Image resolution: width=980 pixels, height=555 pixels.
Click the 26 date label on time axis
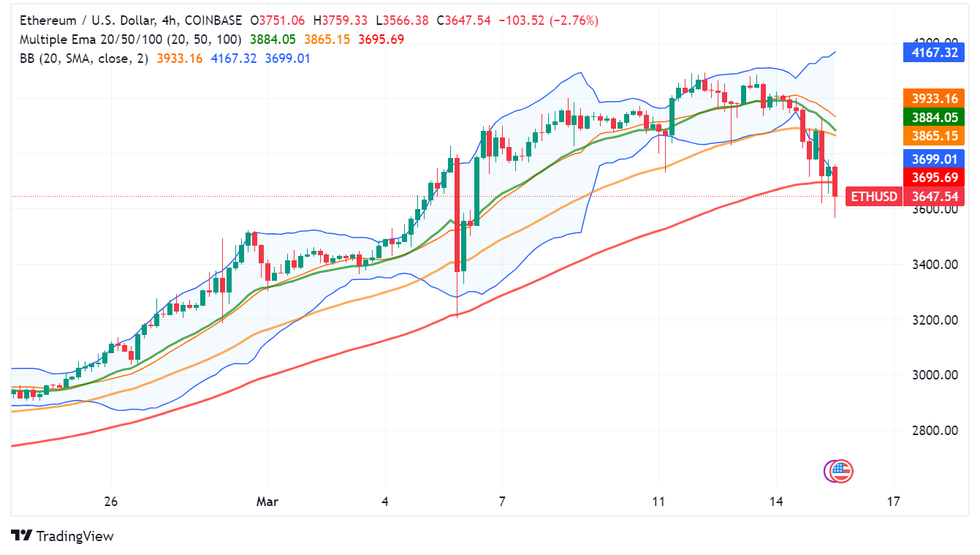pos(111,502)
